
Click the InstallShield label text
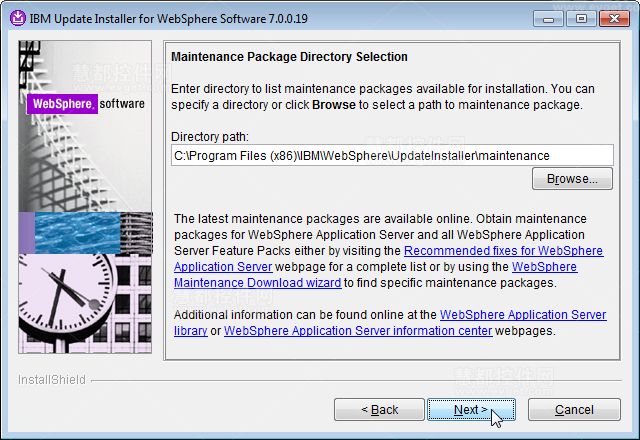[x=52, y=380]
